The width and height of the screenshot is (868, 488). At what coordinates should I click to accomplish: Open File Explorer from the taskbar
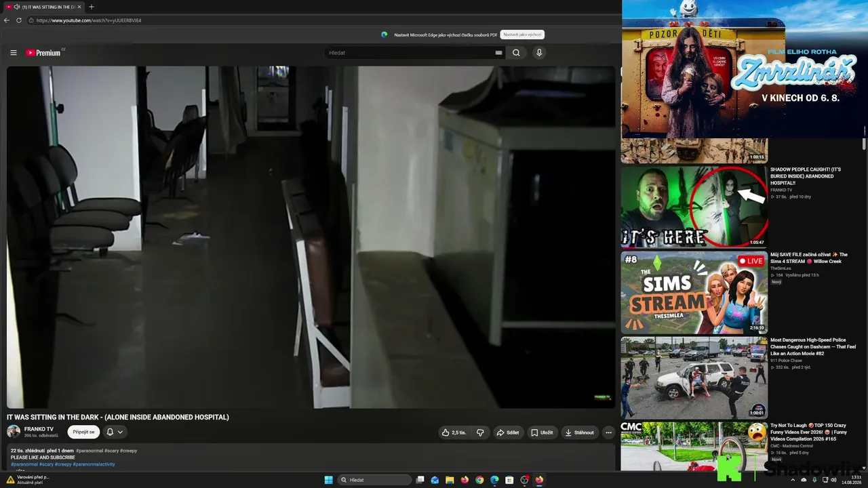(450, 480)
